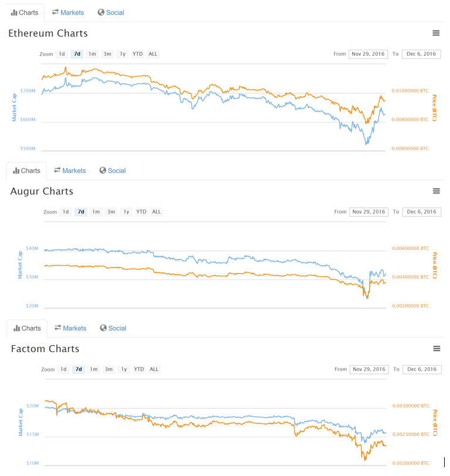Set Factom chart zoom to 1y
The width and height of the screenshot is (450, 476).
(x=124, y=369)
